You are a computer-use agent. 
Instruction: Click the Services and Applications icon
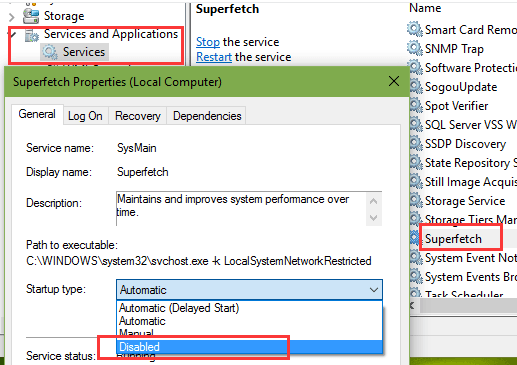[32, 35]
